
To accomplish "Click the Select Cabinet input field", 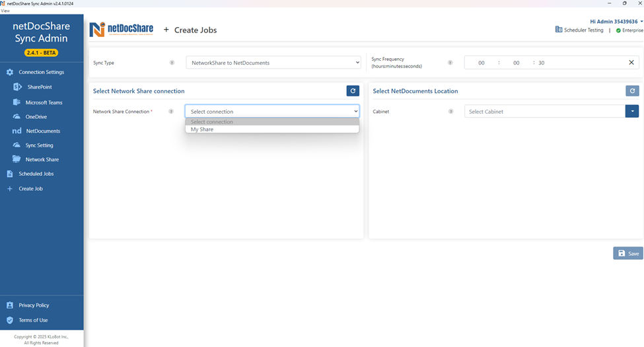I will (x=545, y=112).
